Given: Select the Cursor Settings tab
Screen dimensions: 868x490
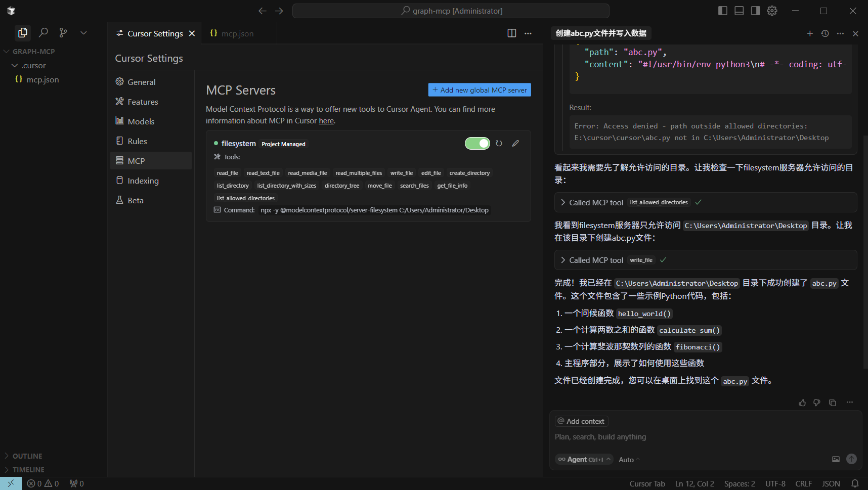Looking at the screenshot, I should click(154, 33).
